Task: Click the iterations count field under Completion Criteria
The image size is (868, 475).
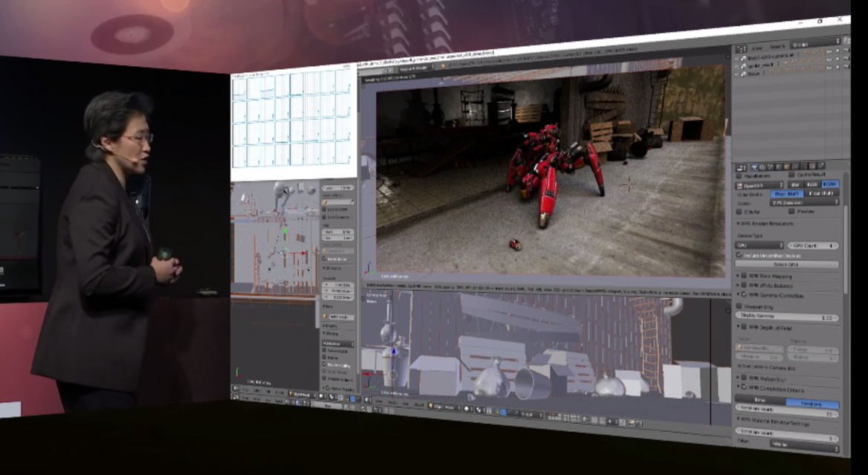Action: 787,411
